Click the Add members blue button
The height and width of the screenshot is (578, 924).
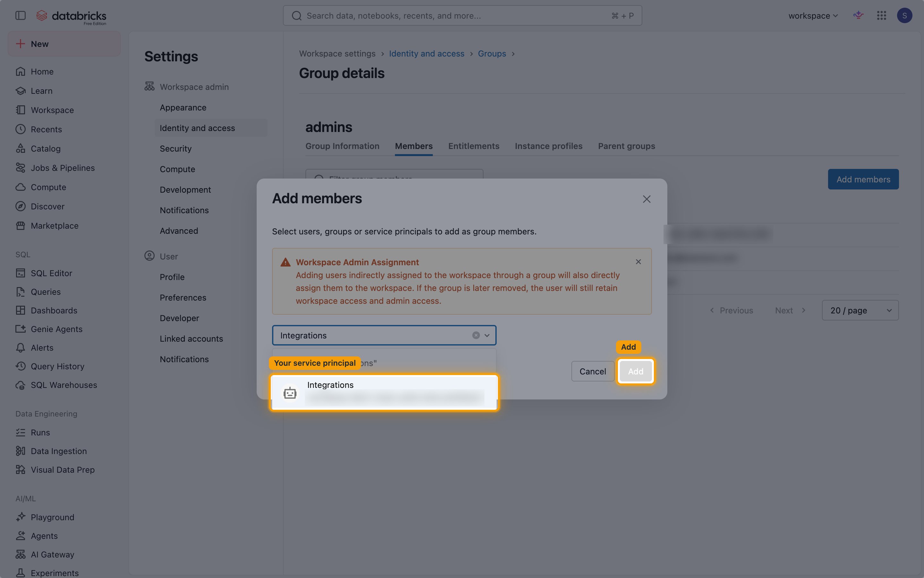(863, 179)
